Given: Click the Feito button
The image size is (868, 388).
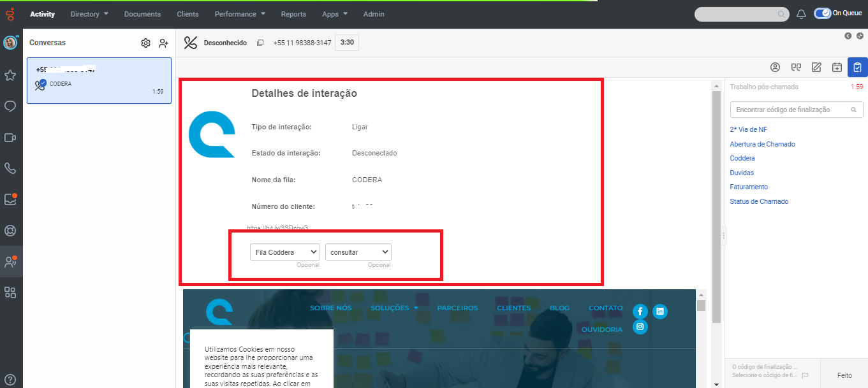Looking at the screenshot, I should click(x=844, y=375).
